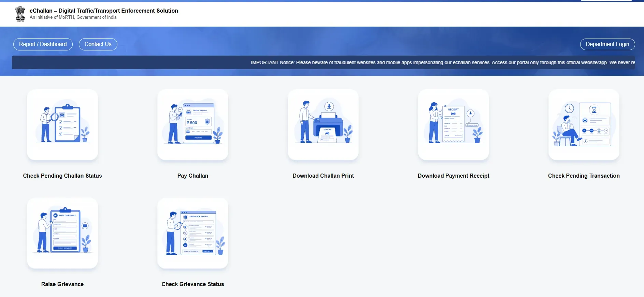The height and width of the screenshot is (297, 644).
Task: Click the "Check Grievance Status" label
Action: point(193,284)
